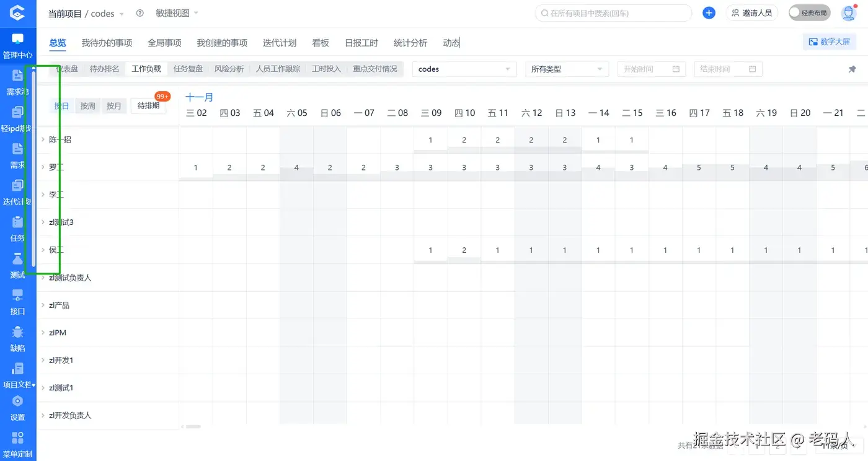Viewport: 868px width, 461px height.
Task: Expand the zl测试3 row
Action: point(43,222)
